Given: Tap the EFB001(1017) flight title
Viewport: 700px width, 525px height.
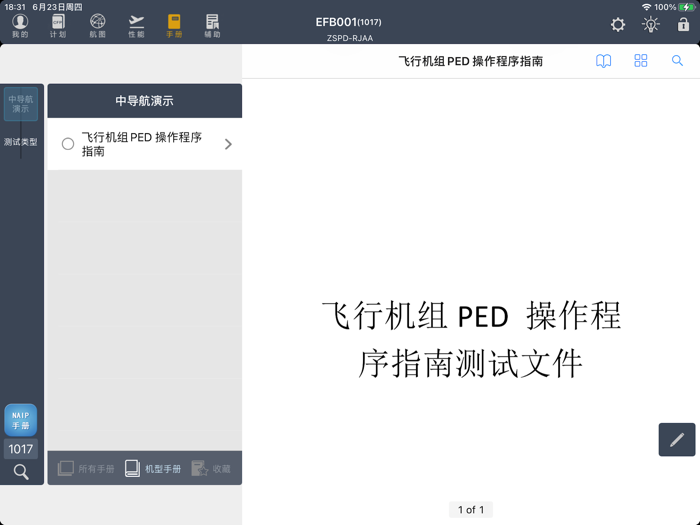Looking at the screenshot, I should pyautogui.click(x=348, y=22).
